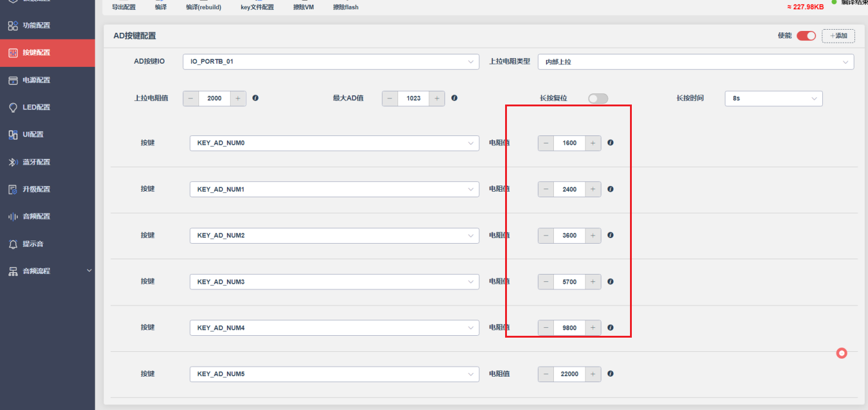The height and width of the screenshot is (410, 868).
Task: Click the UI配置 sidebar icon
Action: click(13, 134)
